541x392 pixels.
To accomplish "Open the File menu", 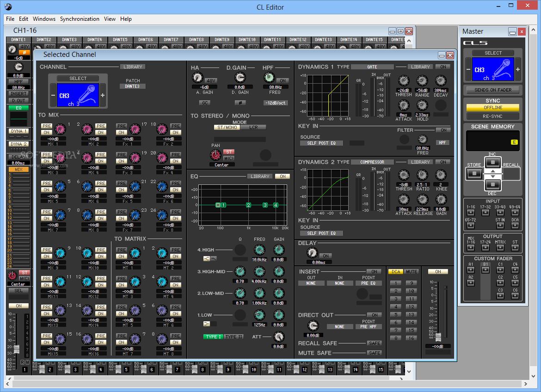I will tap(10, 19).
